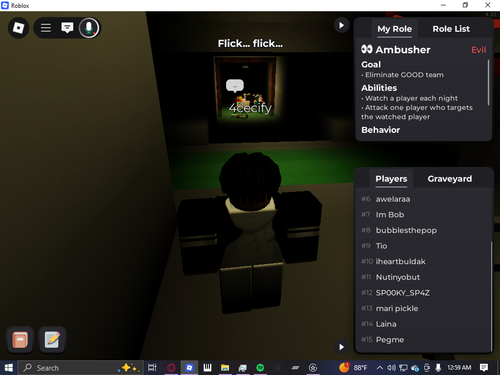Image resolution: width=500 pixels, height=375 pixels.
Task: Open the Opera browser taskbar icon
Action: (171, 368)
